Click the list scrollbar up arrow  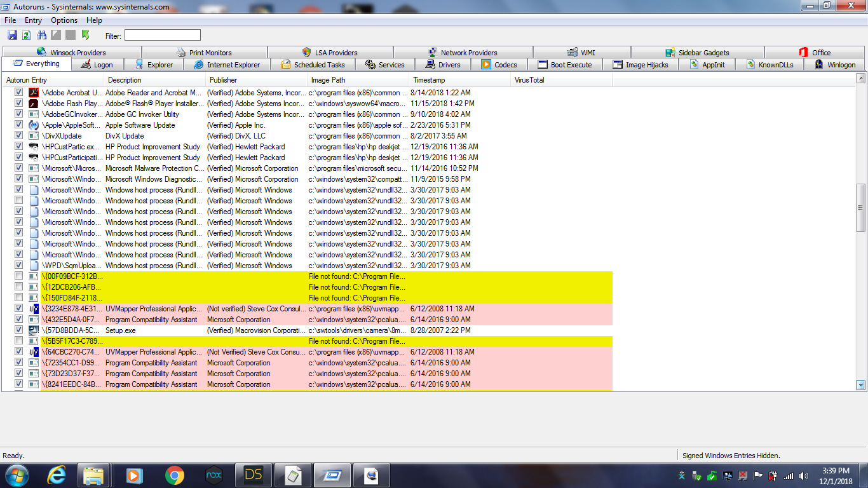[x=861, y=79]
